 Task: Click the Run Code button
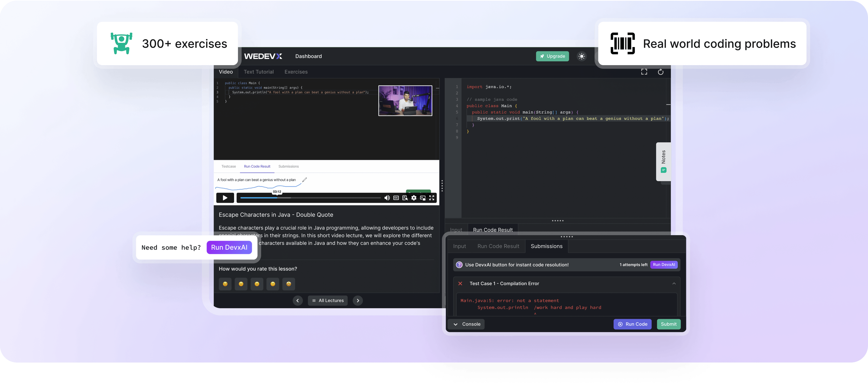tap(632, 324)
